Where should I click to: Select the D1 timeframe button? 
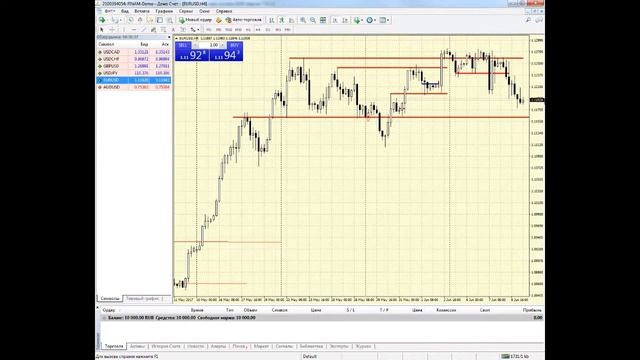(x=268, y=30)
